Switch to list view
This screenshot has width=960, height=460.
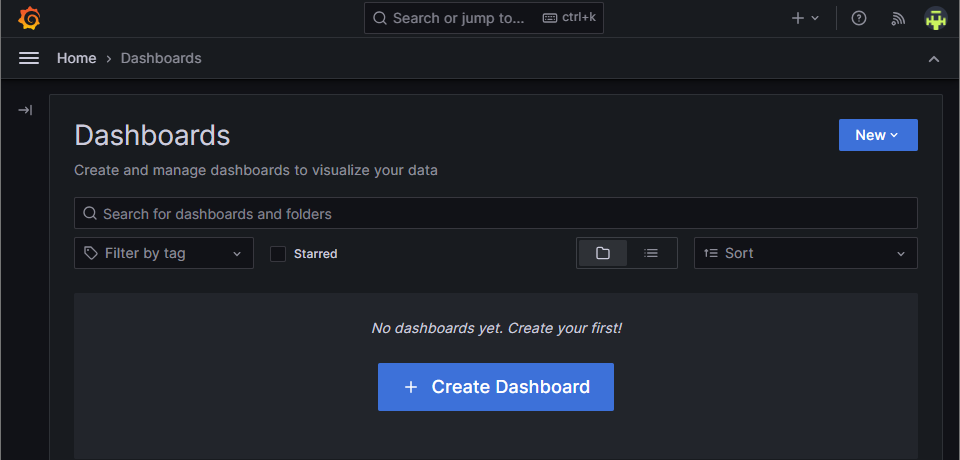[651, 253]
